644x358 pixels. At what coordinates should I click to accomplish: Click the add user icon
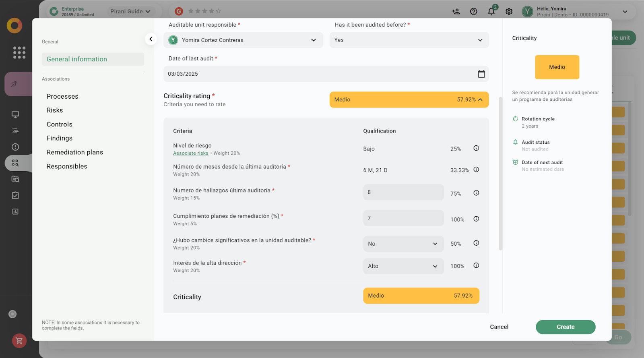(x=456, y=11)
